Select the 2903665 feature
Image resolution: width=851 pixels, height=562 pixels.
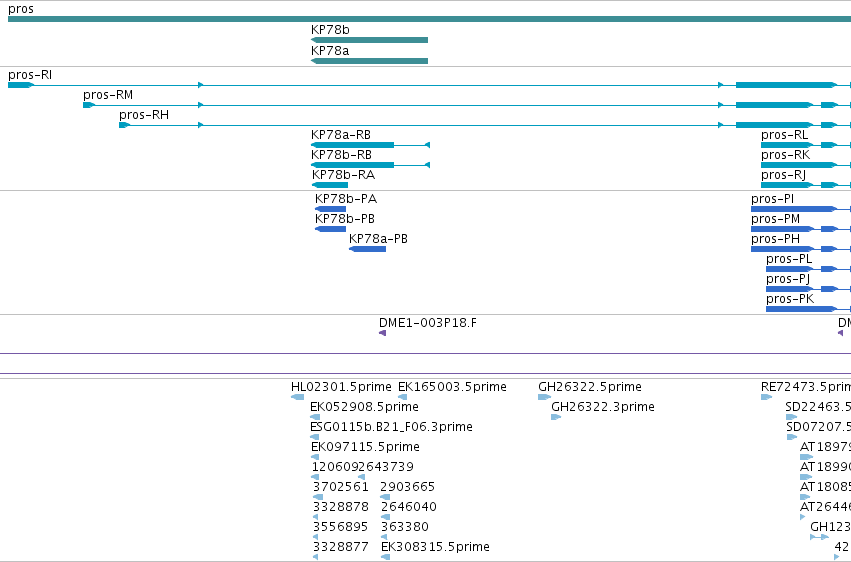(x=385, y=497)
